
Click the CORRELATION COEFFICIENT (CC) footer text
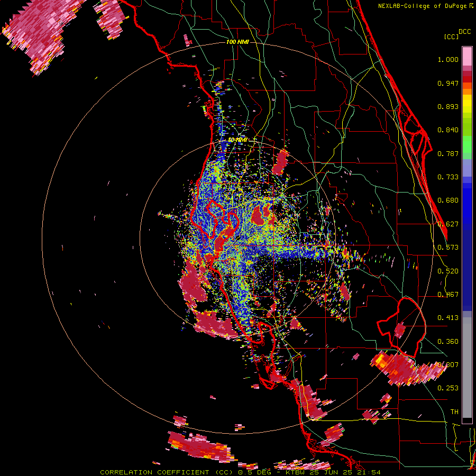point(167,472)
